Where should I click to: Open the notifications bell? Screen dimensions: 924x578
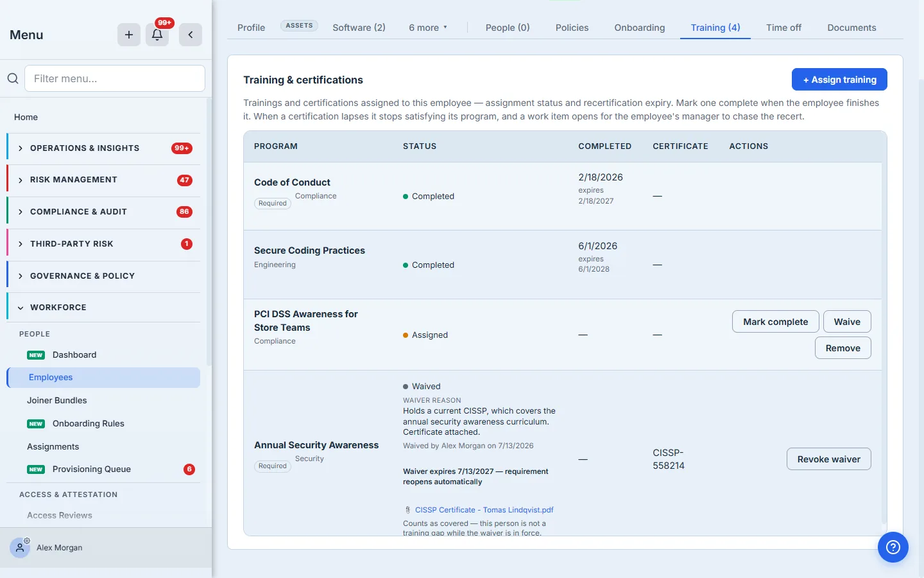pyautogui.click(x=157, y=35)
